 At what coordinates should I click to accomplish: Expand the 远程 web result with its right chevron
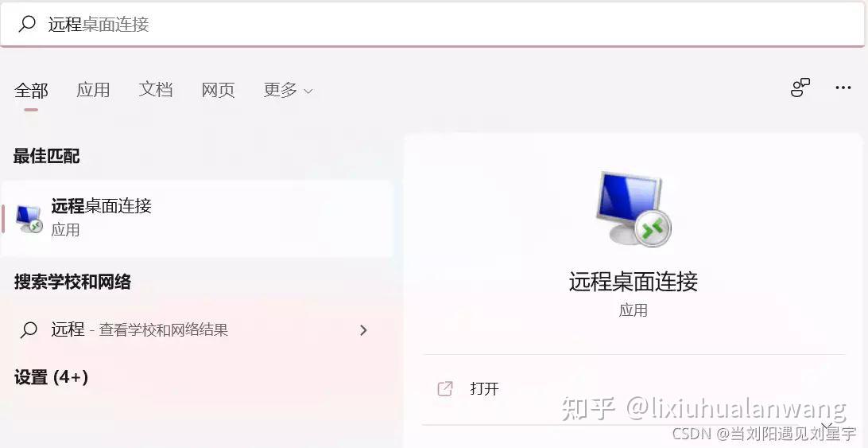click(363, 330)
